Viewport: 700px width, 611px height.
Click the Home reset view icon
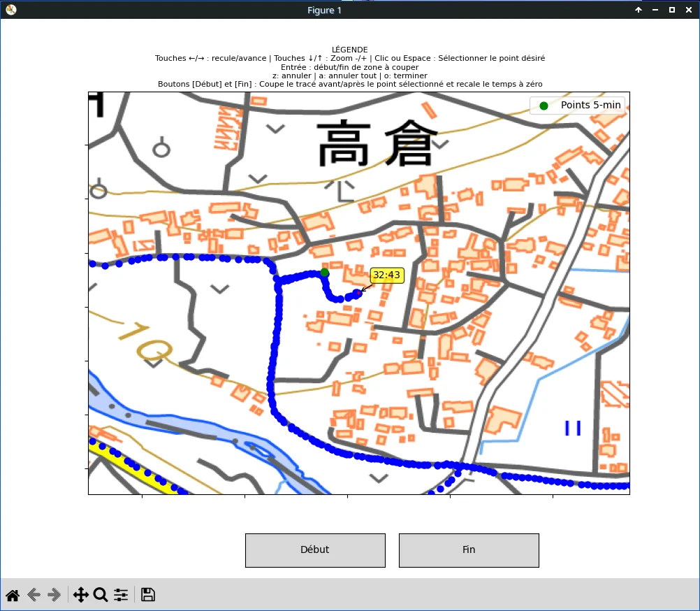tap(13, 595)
